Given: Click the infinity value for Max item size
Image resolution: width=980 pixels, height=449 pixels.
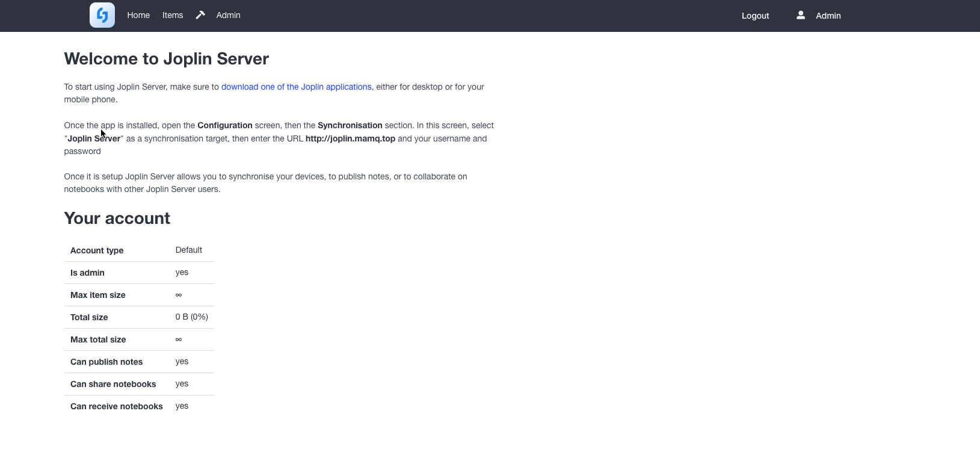Looking at the screenshot, I should pos(179,295).
